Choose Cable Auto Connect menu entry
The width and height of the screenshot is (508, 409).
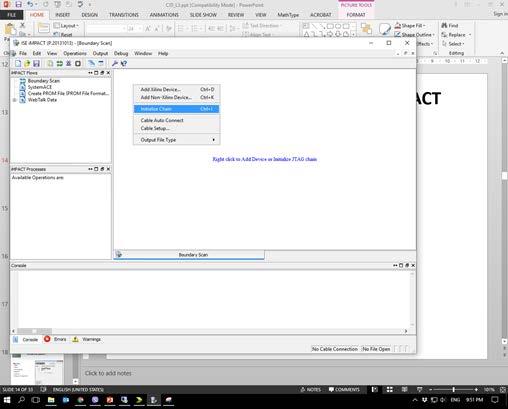point(176,120)
